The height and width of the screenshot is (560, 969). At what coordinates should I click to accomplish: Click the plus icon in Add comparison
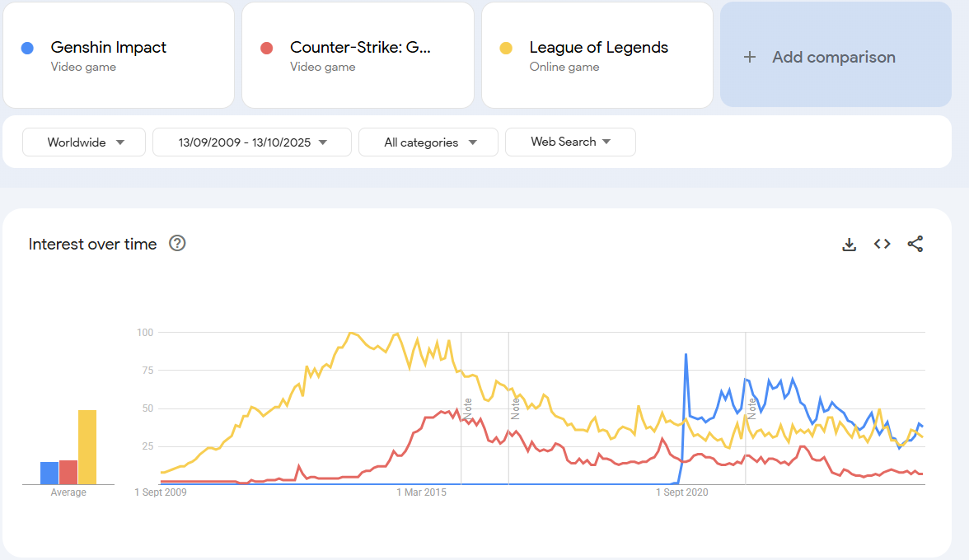click(749, 57)
